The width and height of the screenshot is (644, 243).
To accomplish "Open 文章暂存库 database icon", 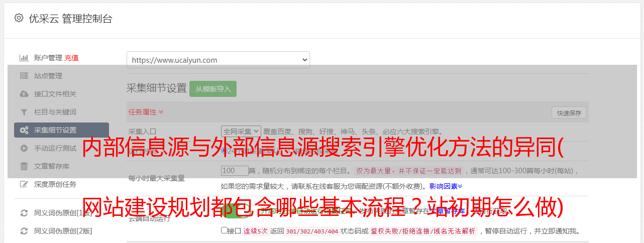I will pos(24,166).
